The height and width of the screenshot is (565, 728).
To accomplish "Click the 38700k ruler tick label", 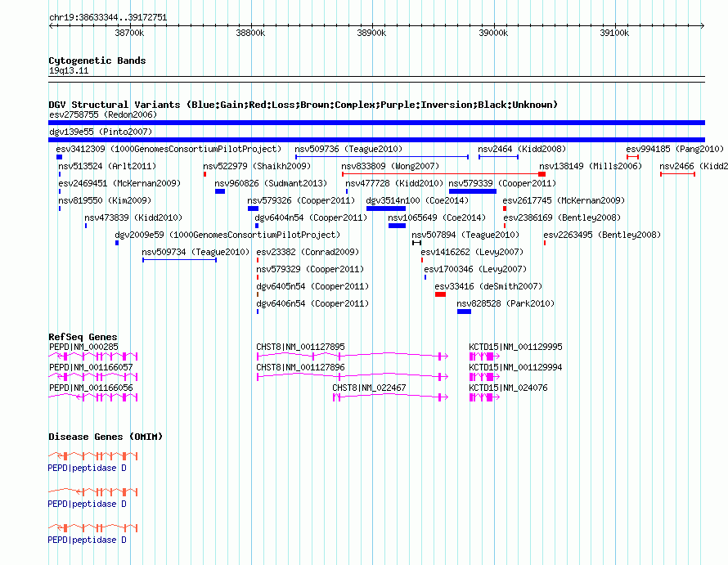I will coord(129,33).
